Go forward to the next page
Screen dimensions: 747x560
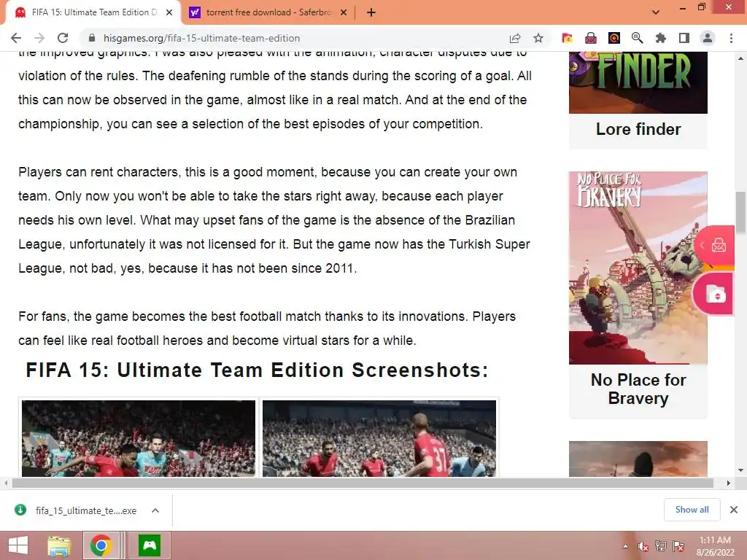[39, 38]
